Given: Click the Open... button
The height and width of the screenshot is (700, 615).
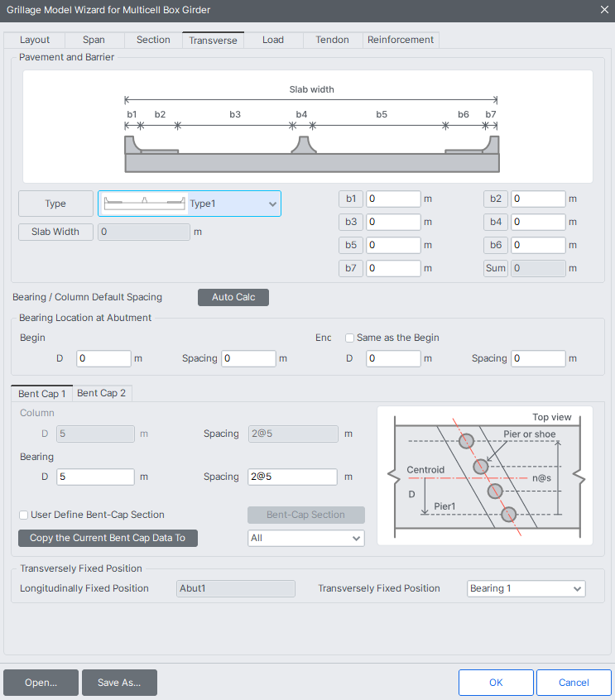Looking at the screenshot, I should [x=41, y=683].
